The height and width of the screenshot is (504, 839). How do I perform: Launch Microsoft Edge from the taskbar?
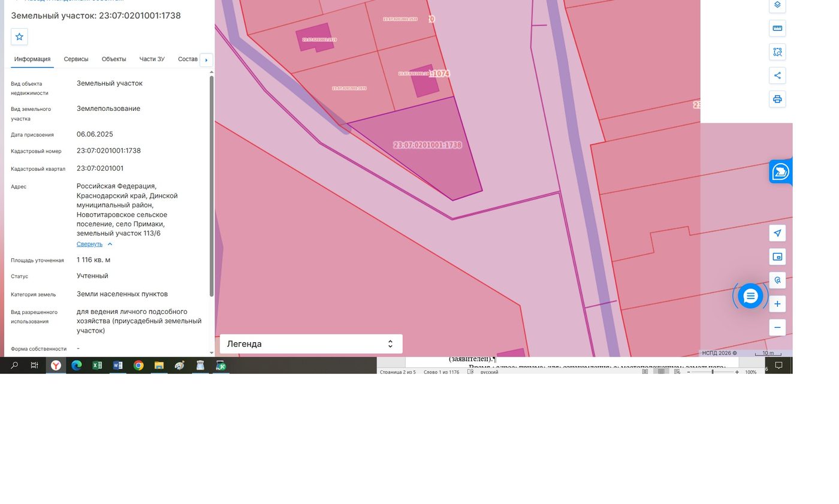76,366
